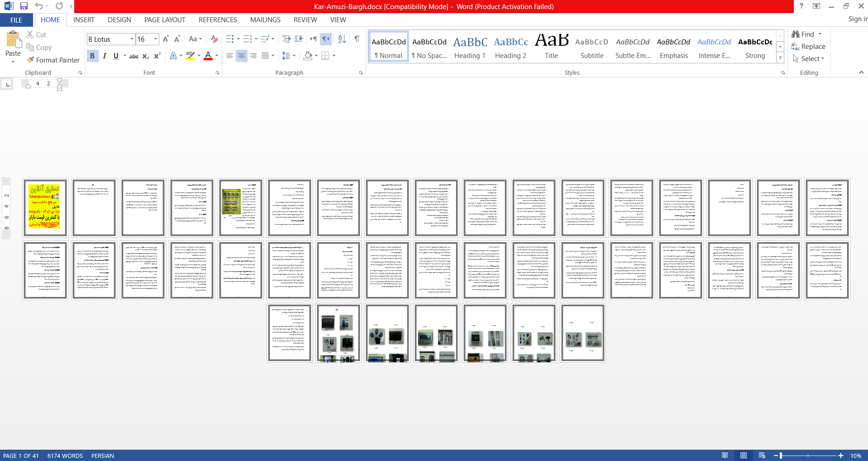868x461 pixels.
Task: Set right-to-left text direction
Action: point(326,39)
